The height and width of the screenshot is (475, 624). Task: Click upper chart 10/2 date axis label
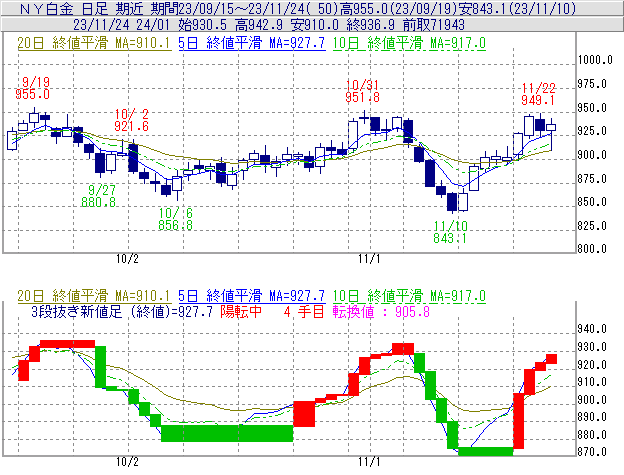pyautogui.click(x=127, y=259)
